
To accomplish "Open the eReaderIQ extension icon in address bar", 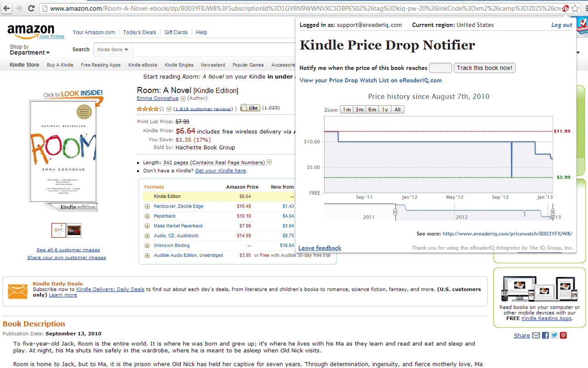I will tap(565, 8).
